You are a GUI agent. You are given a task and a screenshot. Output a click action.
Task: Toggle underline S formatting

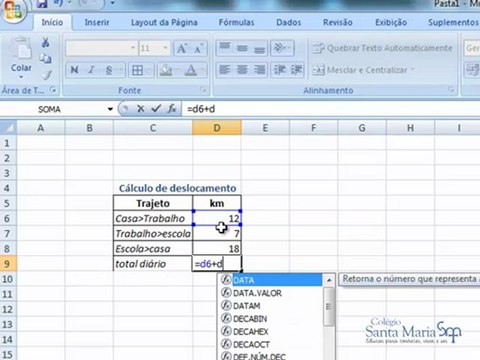pos(109,70)
